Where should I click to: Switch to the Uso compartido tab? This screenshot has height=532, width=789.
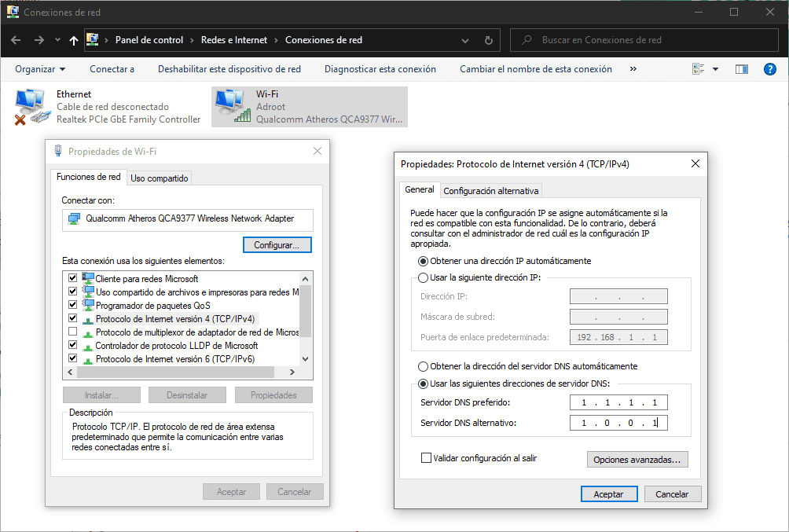[x=159, y=178]
